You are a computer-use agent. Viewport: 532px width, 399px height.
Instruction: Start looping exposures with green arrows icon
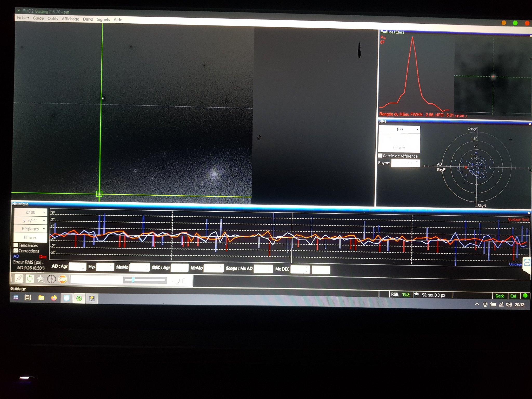pos(30,279)
